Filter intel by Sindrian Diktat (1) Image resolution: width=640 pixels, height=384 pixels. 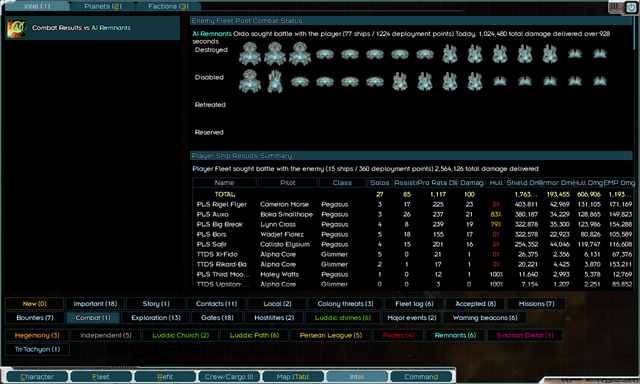[x=525, y=335]
